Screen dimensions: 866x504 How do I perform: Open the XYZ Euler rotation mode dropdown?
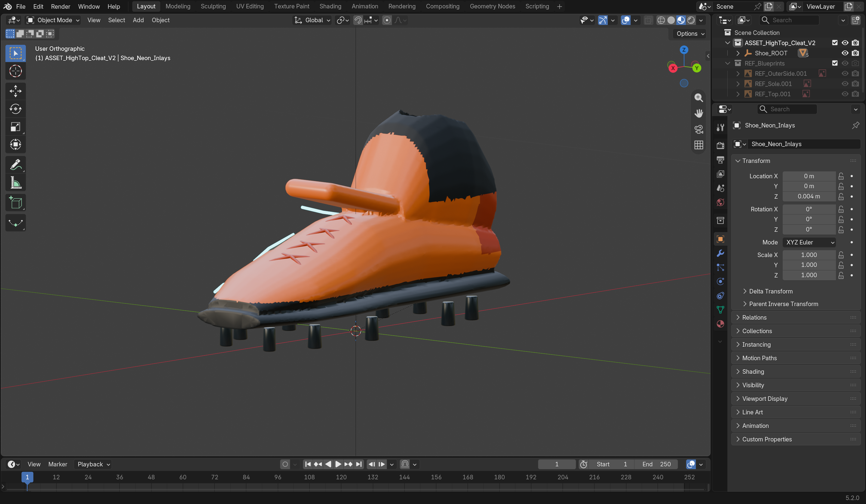[x=809, y=242]
